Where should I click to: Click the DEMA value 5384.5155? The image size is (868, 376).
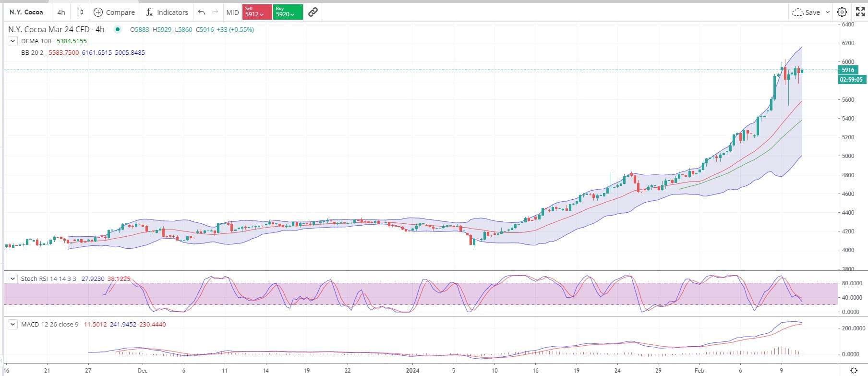tap(72, 41)
